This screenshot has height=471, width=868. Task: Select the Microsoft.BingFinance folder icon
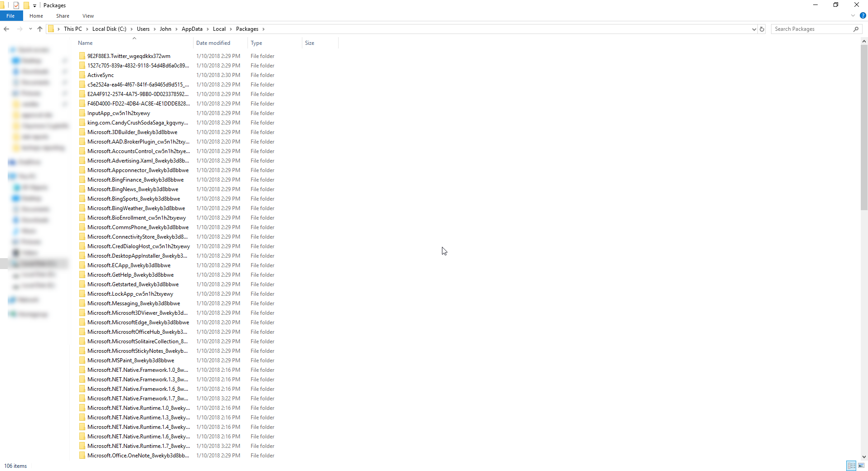(x=82, y=180)
